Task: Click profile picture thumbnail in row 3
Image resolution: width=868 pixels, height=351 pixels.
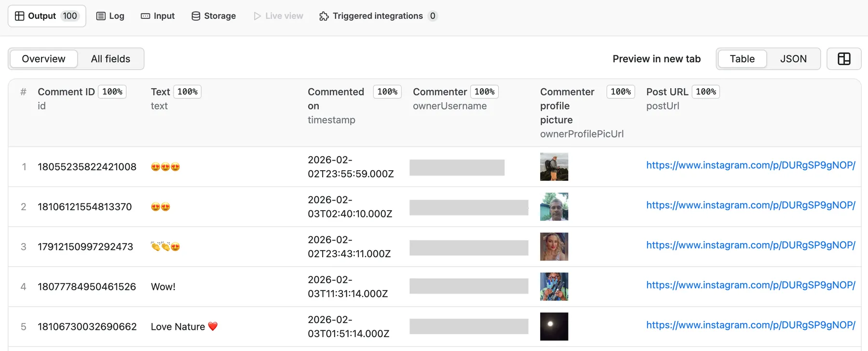Action: (554, 247)
